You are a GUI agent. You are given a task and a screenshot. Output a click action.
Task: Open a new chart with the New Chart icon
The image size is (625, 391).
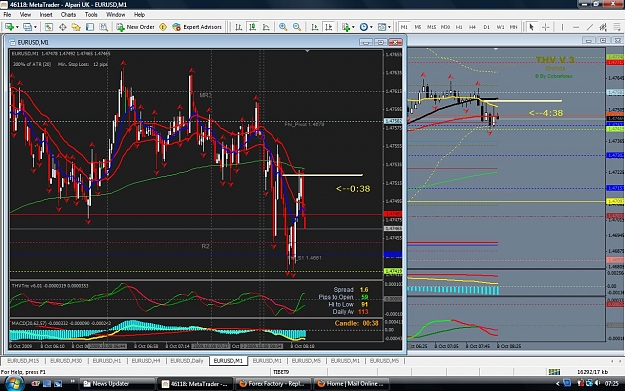(9, 27)
